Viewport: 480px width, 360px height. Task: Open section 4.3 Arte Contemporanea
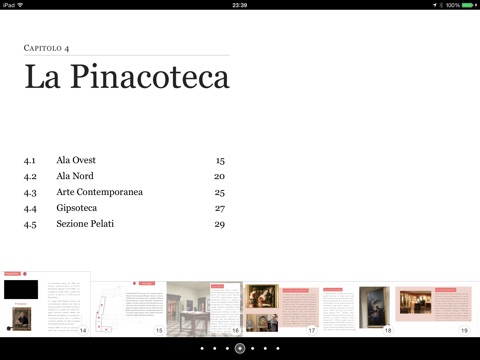(124, 192)
